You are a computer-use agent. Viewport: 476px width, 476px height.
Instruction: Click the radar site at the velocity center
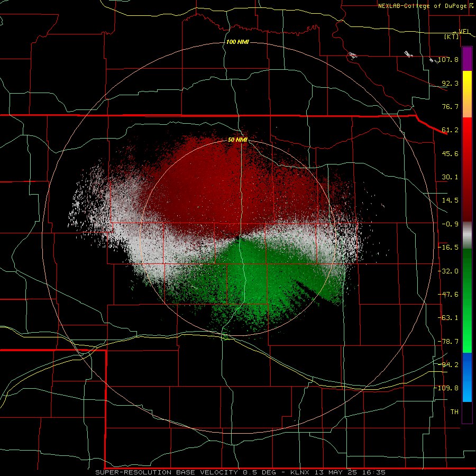click(238, 237)
